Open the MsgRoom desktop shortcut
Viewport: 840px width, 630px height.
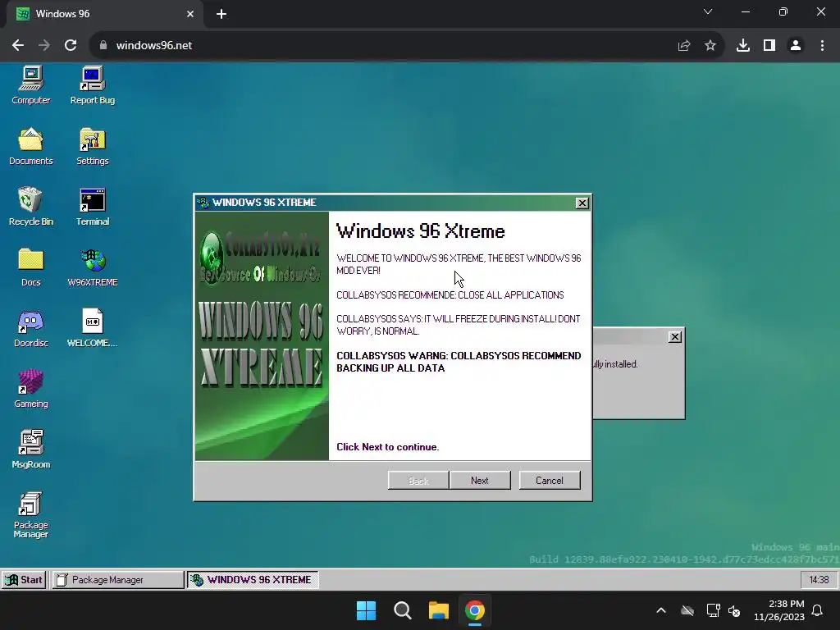pos(31,450)
